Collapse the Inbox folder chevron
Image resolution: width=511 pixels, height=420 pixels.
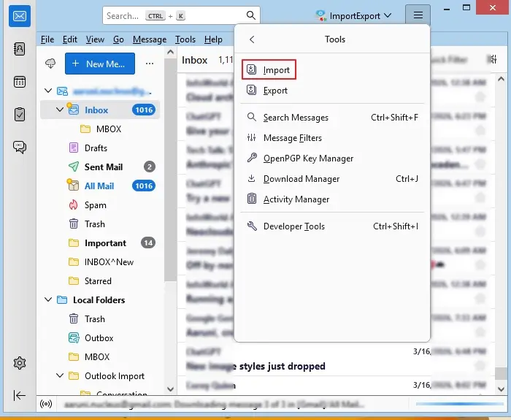60,110
